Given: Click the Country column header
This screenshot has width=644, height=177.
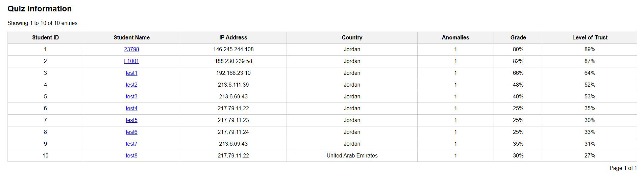Looking at the screenshot, I should pyautogui.click(x=352, y=37).
